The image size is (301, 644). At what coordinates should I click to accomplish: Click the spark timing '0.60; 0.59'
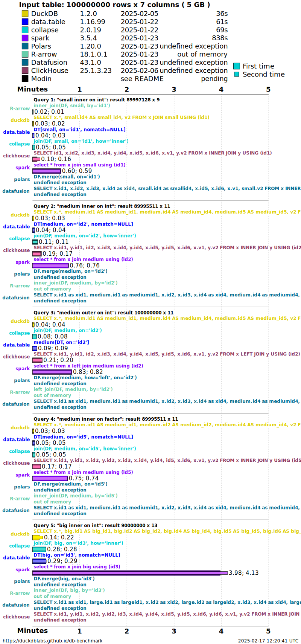pos(77,171)
